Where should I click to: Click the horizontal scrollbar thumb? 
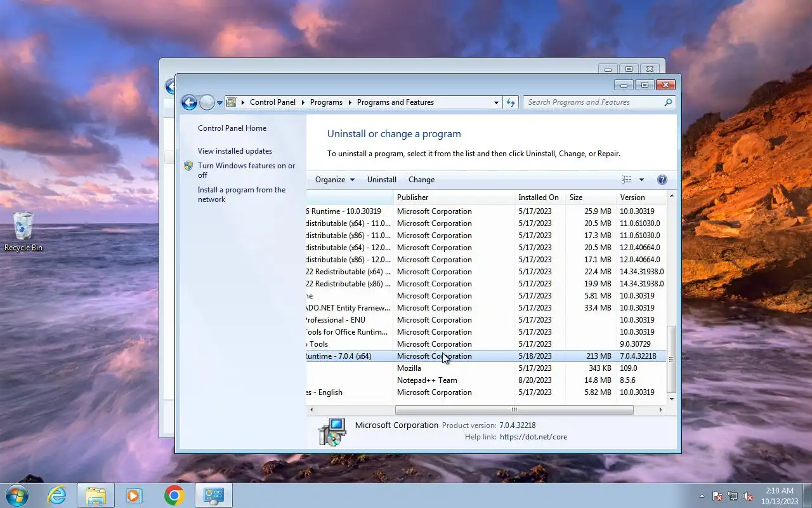coord(514,410)
